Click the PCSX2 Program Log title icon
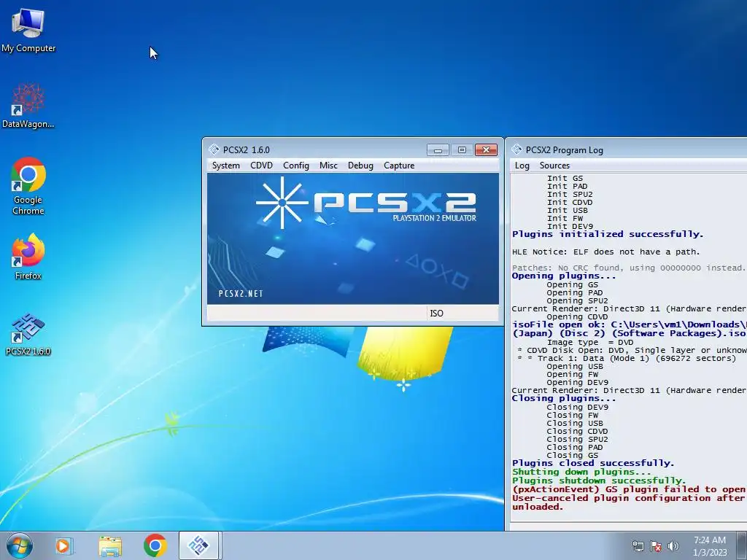Viewport: 747px width, 560px height. [517, 149]
